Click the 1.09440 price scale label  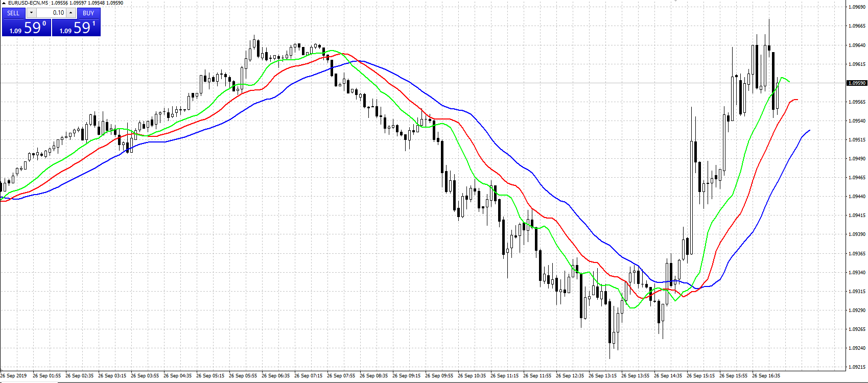pyautogui.click(x=857, y=197)
